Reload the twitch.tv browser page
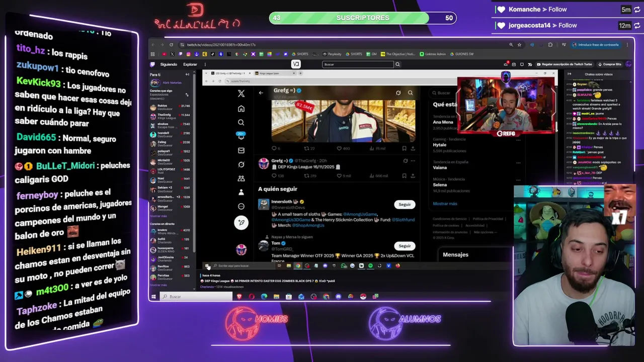644x362 pixels. (171, 45)
